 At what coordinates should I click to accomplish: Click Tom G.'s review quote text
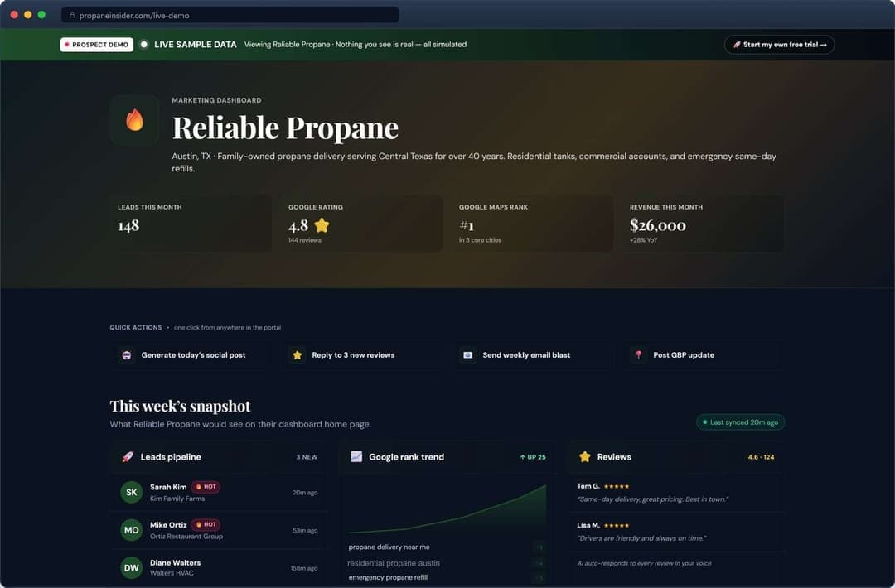(652, 499)
